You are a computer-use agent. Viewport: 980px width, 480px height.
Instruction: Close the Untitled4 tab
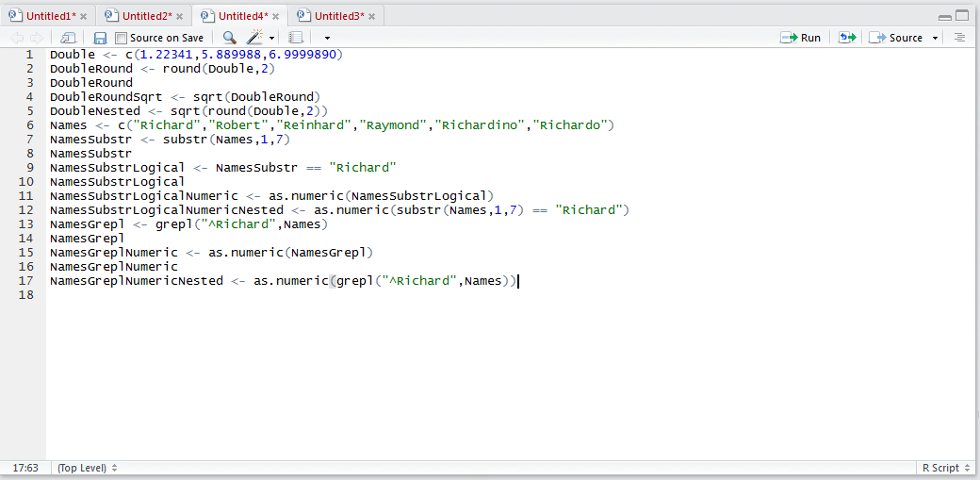click(275, 16)
